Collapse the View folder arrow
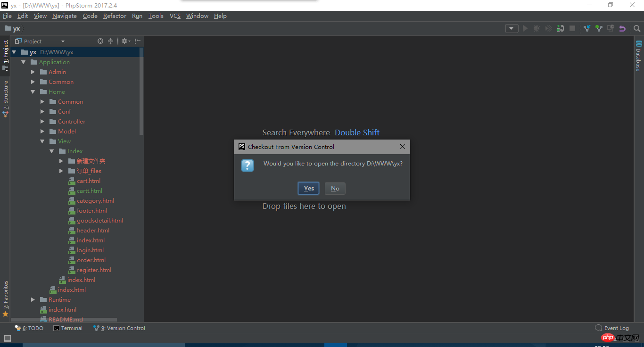644x347 pixels. coord(42,141)
